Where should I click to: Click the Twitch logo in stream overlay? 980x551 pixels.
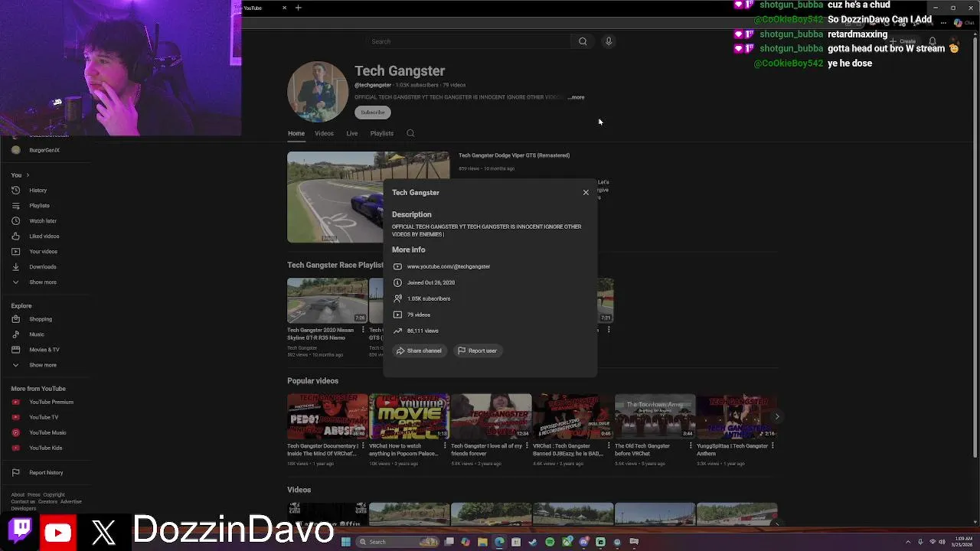click(21, 529)
